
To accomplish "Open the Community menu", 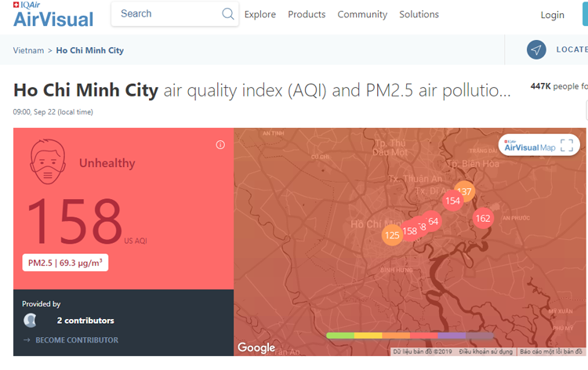I will click(x=362, y=14).
